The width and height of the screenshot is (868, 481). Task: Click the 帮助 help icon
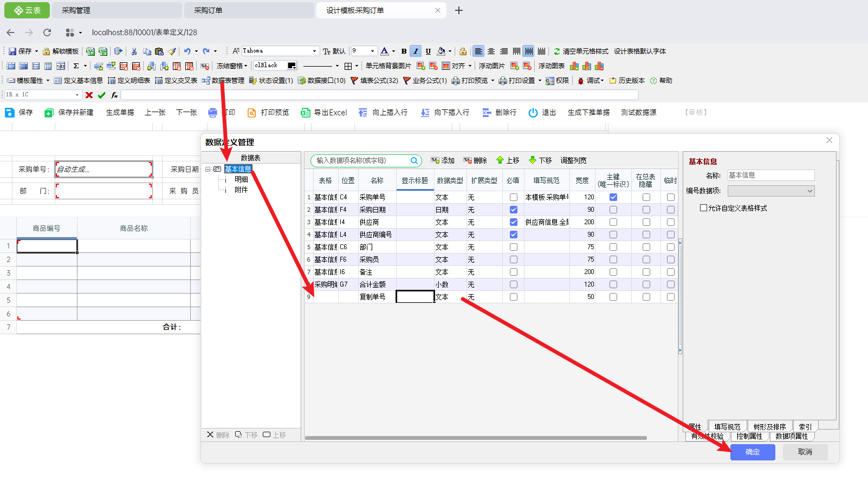coord(653,81)
